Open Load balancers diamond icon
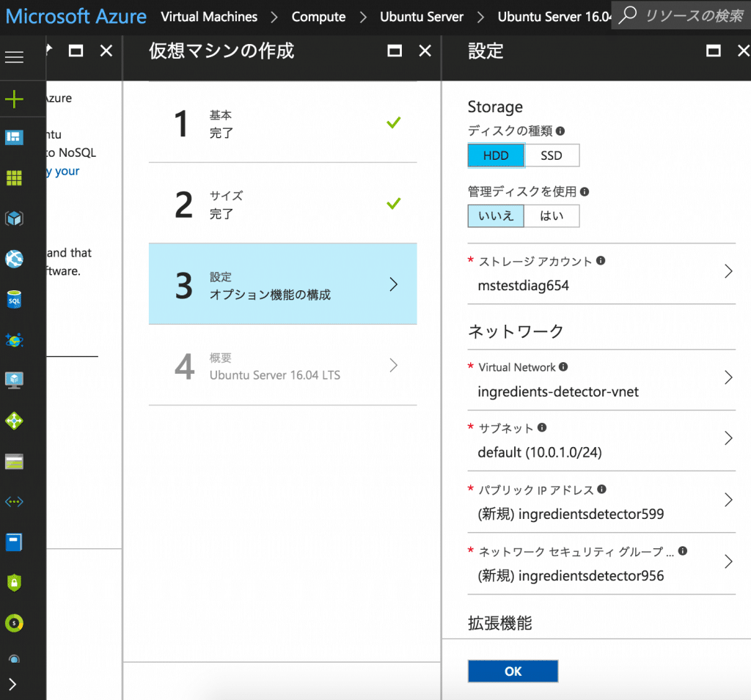The image size is (751, 700). [x=14, y=421]
